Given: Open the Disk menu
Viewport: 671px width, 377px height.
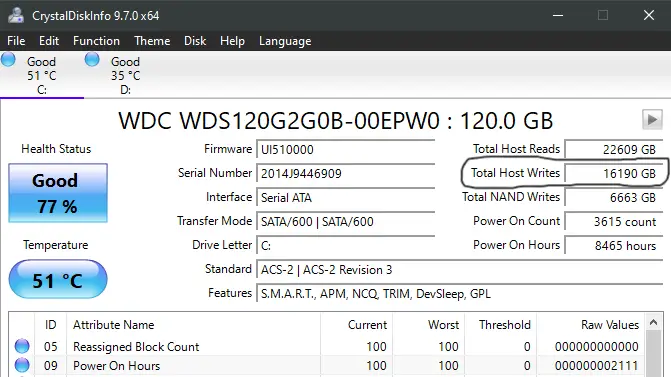Looking at the screenshot, I should pos(195,41).
